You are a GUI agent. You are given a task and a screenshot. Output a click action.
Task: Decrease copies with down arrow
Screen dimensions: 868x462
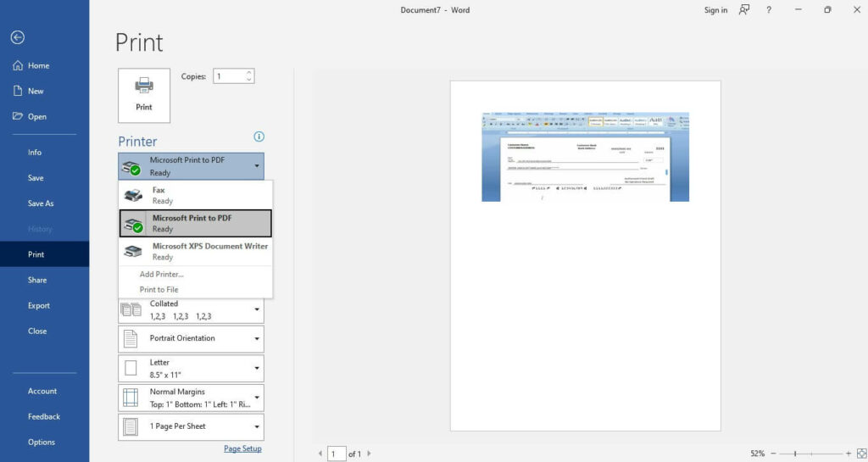pos(249,80)
